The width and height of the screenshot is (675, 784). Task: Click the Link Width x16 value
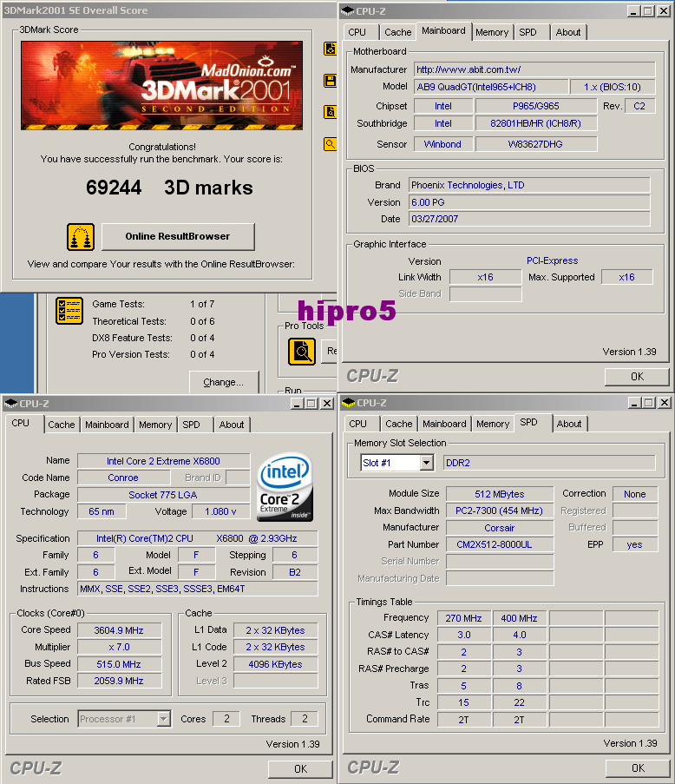point(485,278)
